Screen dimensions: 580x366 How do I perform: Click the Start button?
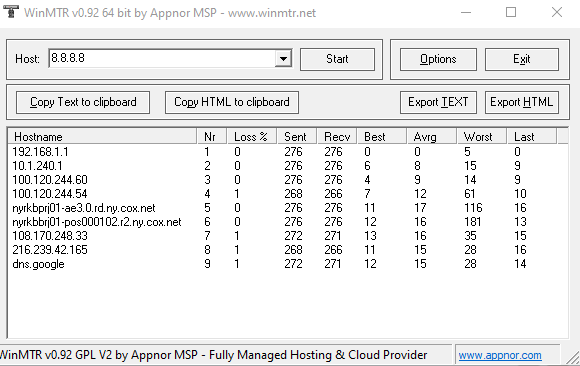click(x=337, y=59)
